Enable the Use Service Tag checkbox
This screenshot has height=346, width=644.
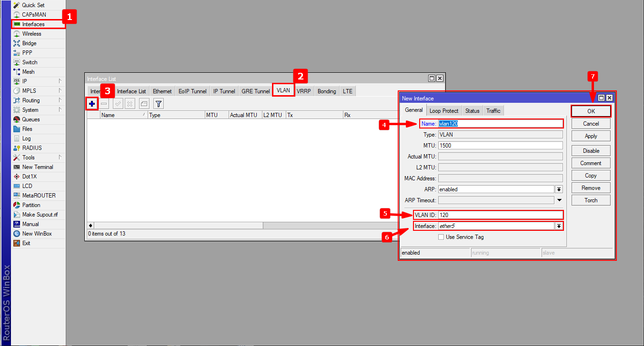pos(441,237)
